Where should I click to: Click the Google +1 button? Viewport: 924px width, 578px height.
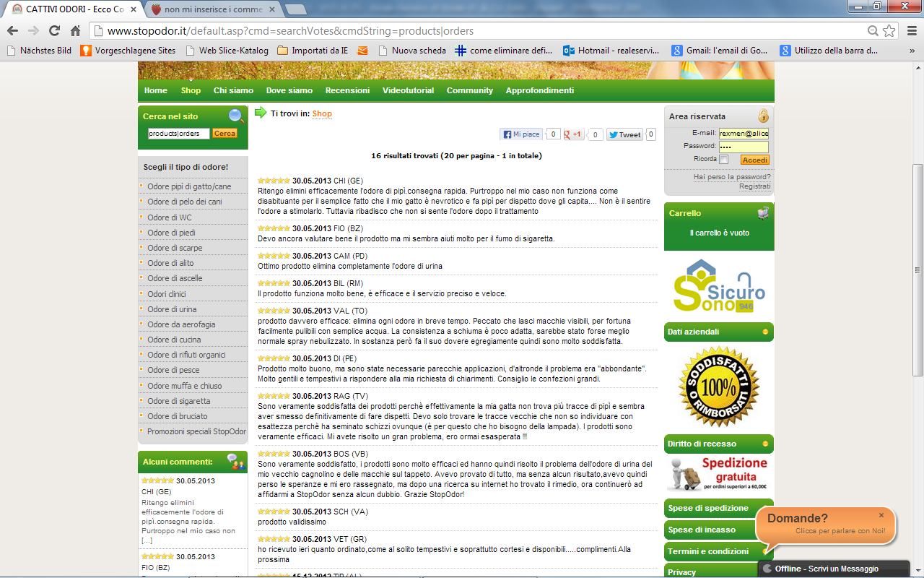click(574, 134)
